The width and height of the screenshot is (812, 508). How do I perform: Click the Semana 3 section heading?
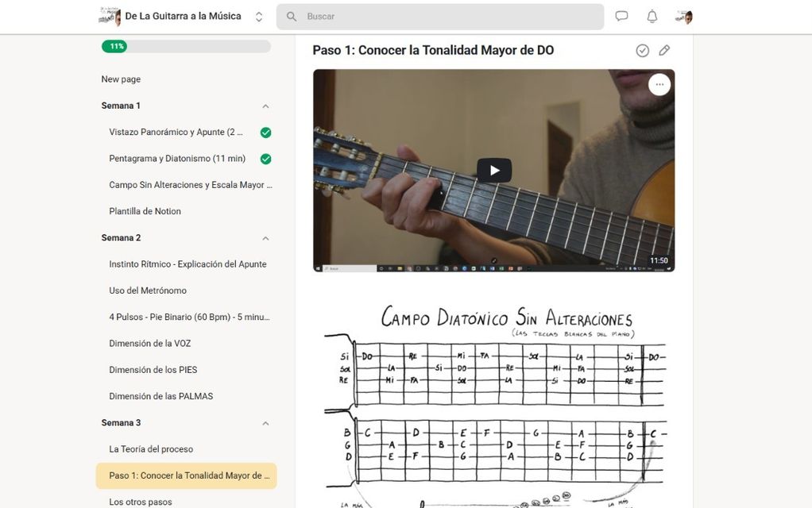click(x=121, y=422)
